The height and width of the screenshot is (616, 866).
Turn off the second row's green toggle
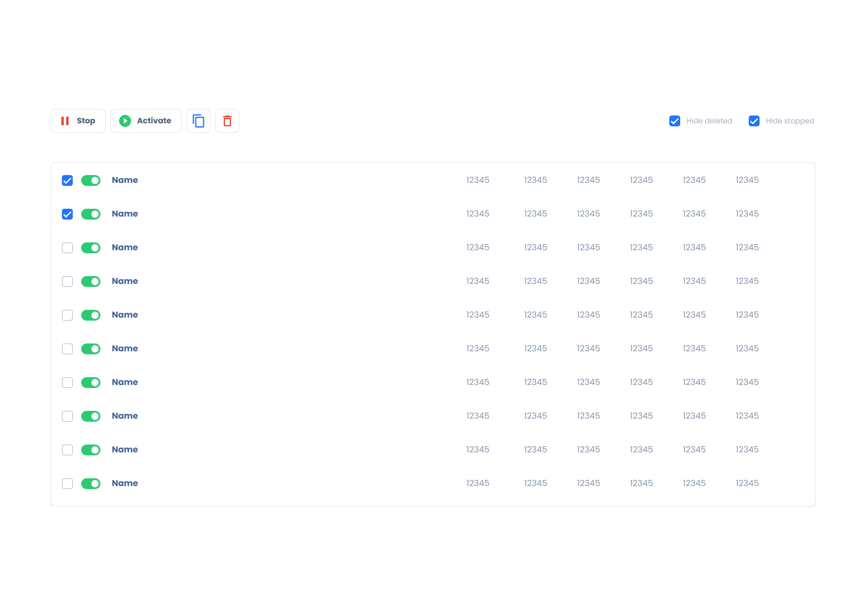[x=91, y=214]
